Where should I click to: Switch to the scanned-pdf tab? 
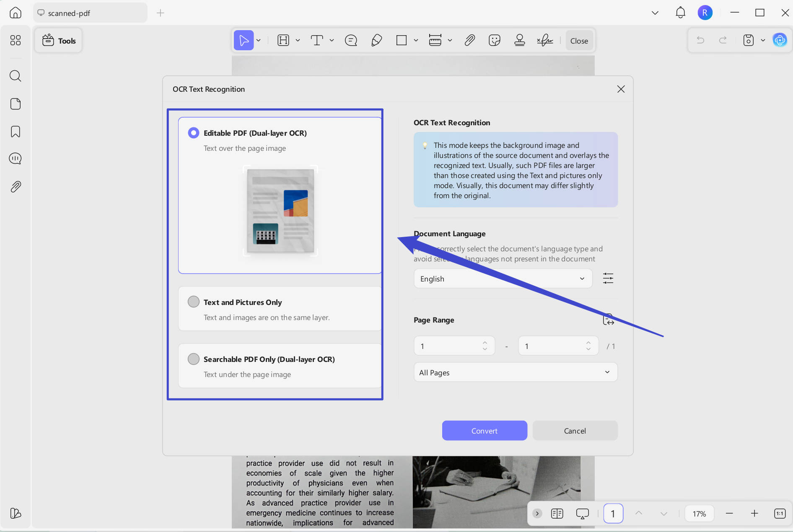[90, 13]
